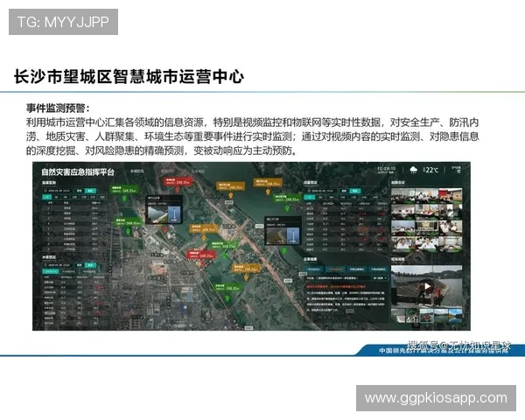Open the www.ggpkiosapp.com link
This screenshot has height=420, width=525.
pyautogui.click(x=435, y=398)
